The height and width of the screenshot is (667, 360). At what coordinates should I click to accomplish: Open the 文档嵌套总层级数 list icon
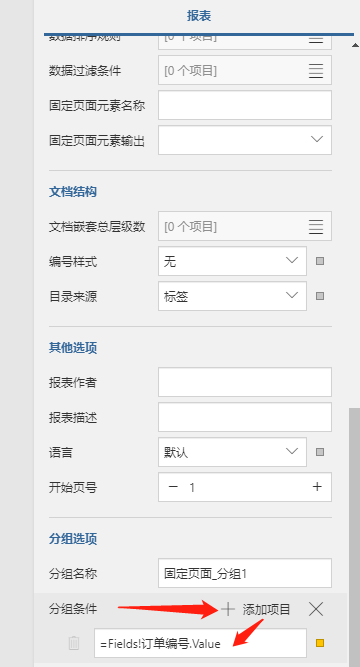point(316,226)
